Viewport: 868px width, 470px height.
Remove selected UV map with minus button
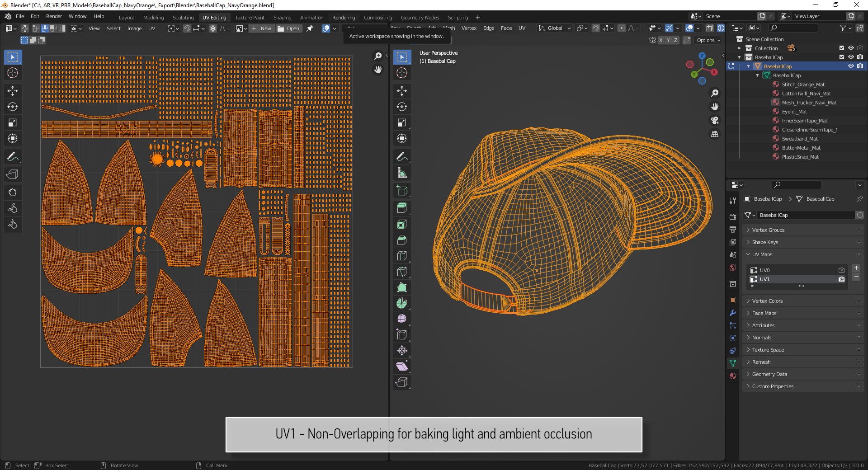[x=856, y=277]
